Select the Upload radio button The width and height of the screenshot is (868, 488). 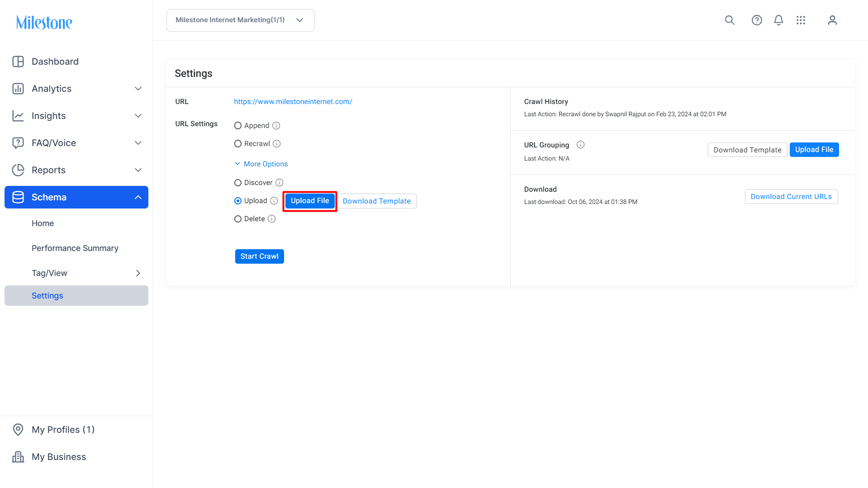point(238,201)
